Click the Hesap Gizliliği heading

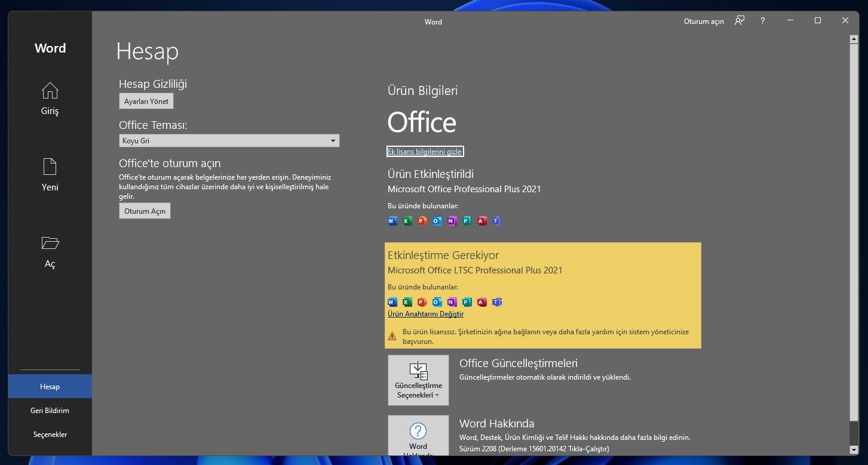(153, 84)
